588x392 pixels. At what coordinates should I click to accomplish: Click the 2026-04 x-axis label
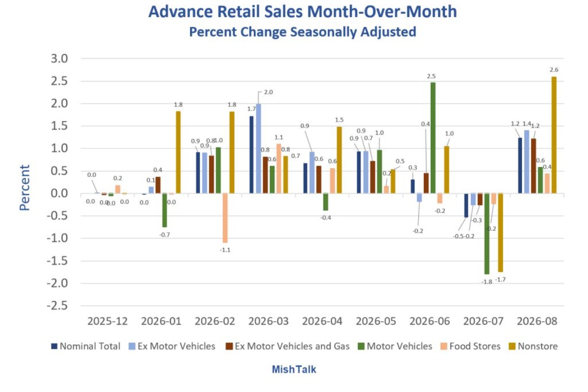click(322, 321)
